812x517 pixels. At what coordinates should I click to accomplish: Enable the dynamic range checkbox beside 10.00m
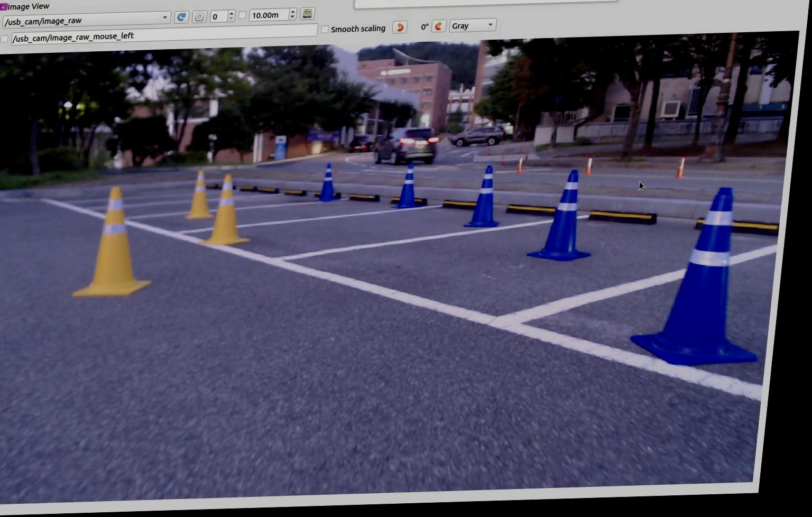click(243, 15)
